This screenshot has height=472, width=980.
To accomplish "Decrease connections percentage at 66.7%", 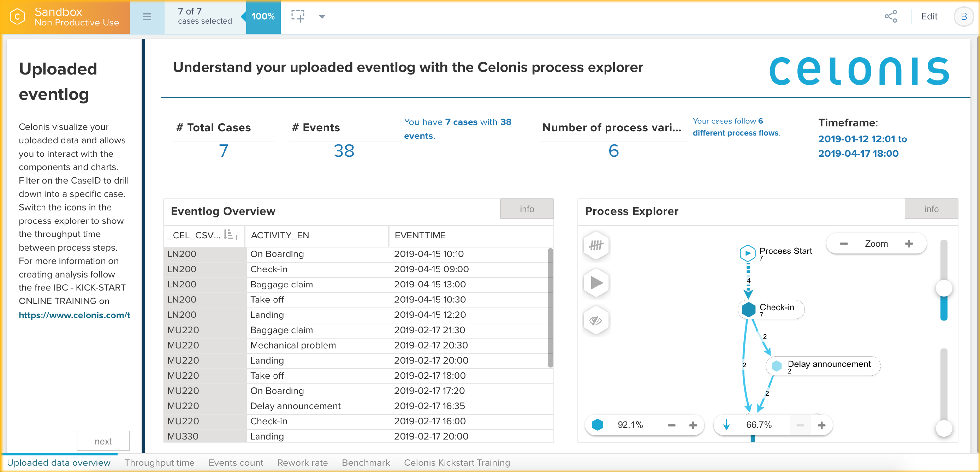I will tap(800, 425).
